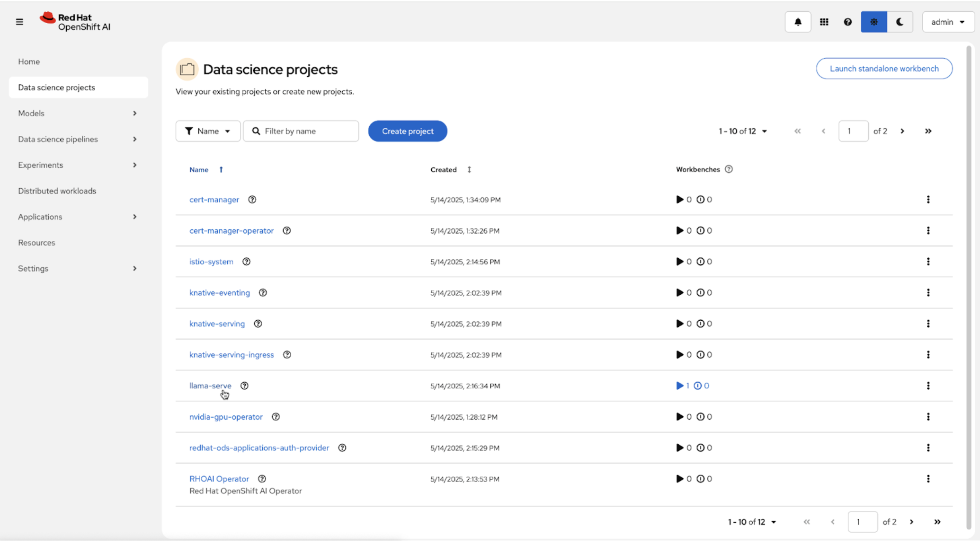Open the knative-eventing project
This screenshot has width=980, height=543.
pyautogui.click(x=220, y=293)
